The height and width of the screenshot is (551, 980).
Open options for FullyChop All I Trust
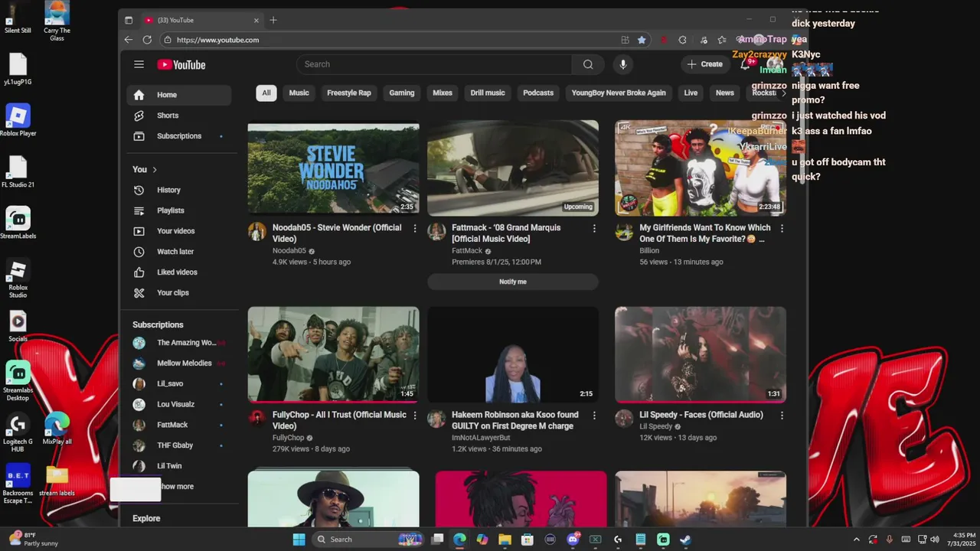[x=415, y=416]
